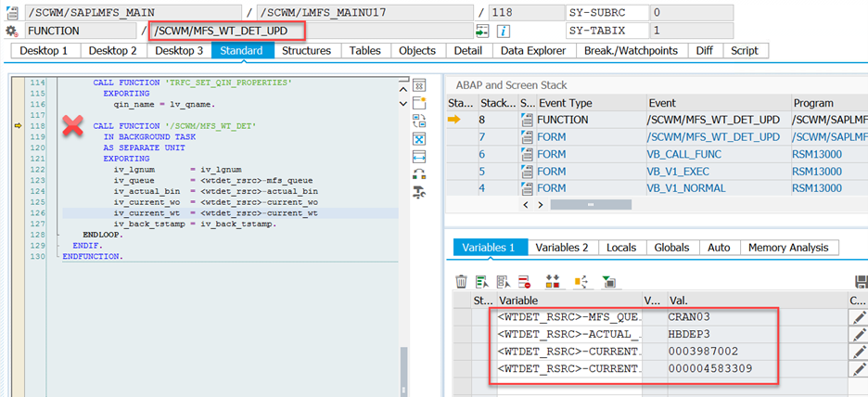
Task: Click the red X breakpoint marker at line 118
Action: tap(72, 126)
